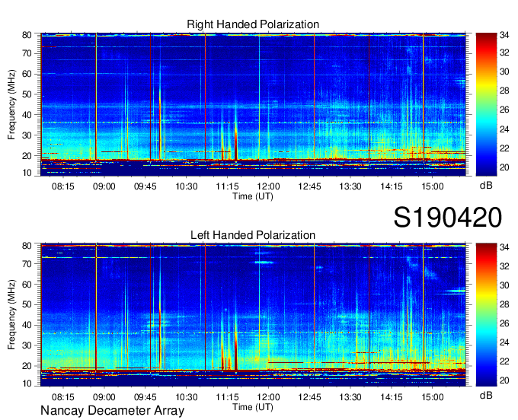Click the 15:00 tick of Right Handed plot
This screenshot has width=518, height=420.
coord(433,186)
